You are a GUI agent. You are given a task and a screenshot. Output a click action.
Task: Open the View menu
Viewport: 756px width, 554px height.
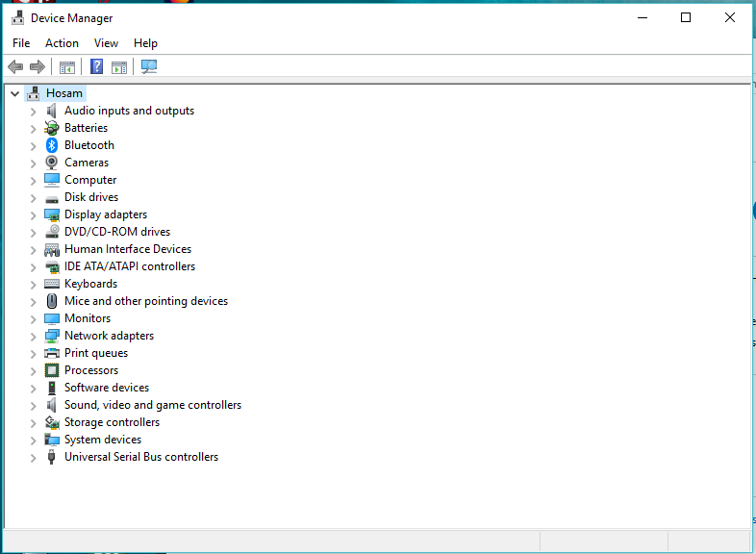(x=106, y=43)
